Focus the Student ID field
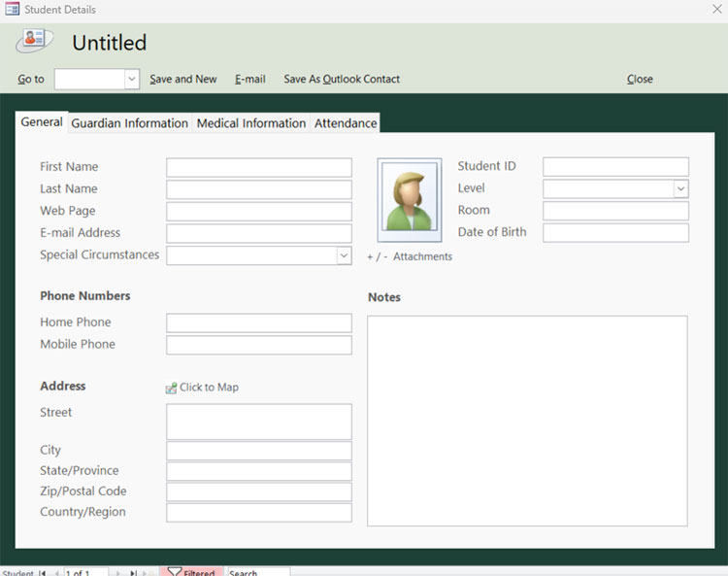This screenshot has height=576, width=728. [615, 167]
